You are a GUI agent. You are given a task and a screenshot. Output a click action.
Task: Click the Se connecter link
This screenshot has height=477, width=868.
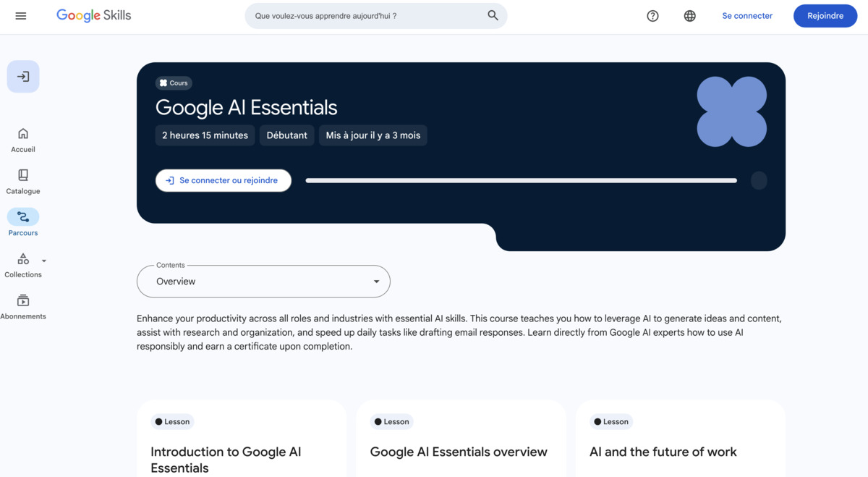point(747,16)
